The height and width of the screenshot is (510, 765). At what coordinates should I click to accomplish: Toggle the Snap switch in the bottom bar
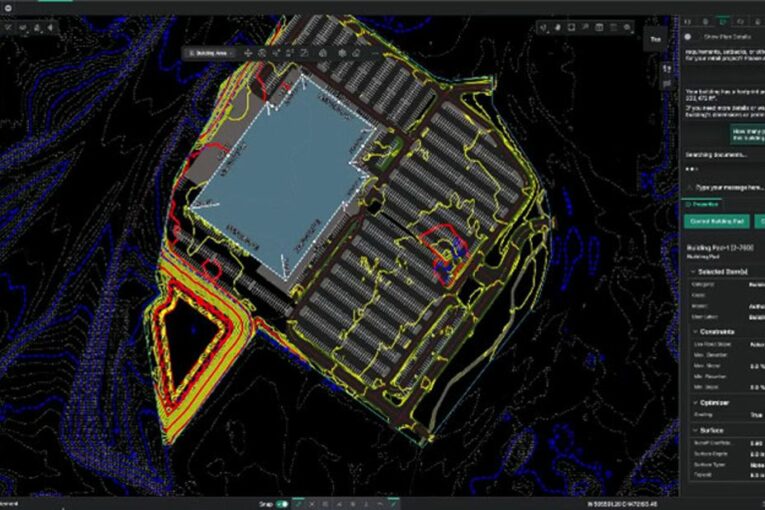282,504
